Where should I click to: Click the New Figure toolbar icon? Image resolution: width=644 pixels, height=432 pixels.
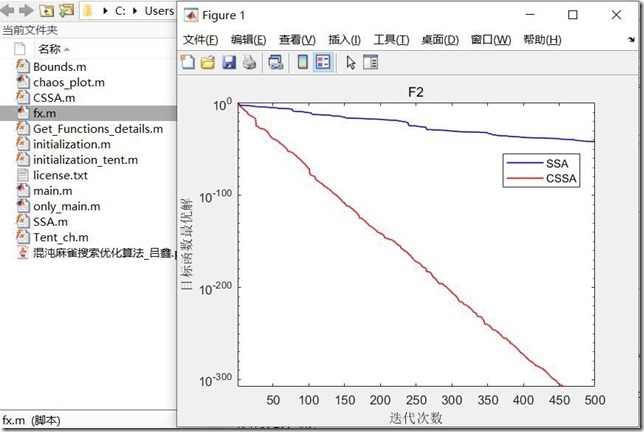pos(188,62)
